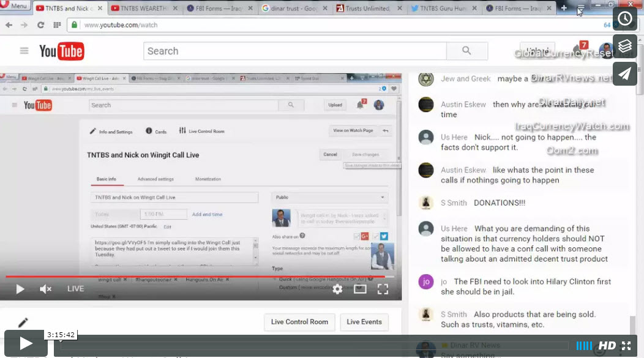Switch to the dinar trust Google tab
644x358 pixels.
(x=294, y=8)
